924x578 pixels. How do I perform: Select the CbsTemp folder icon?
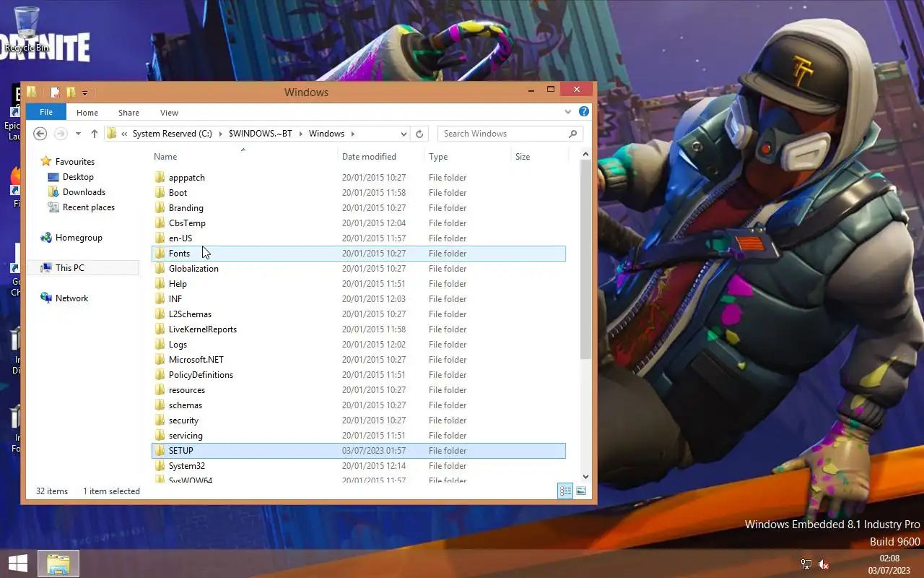tap(160, 223)
